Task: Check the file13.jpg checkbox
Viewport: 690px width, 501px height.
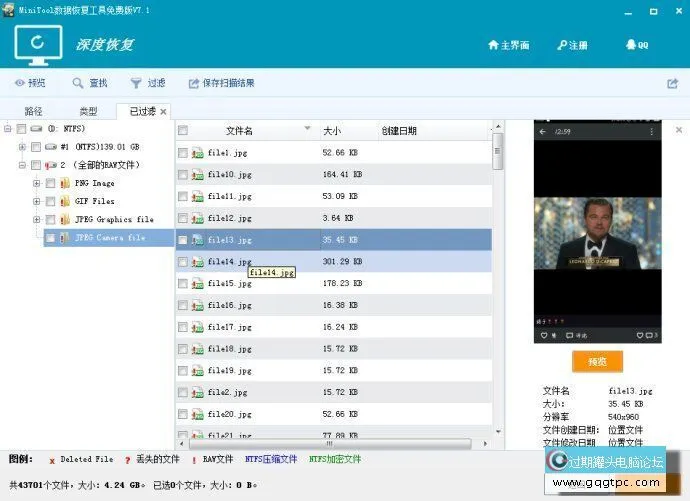Action: [183, 240]
